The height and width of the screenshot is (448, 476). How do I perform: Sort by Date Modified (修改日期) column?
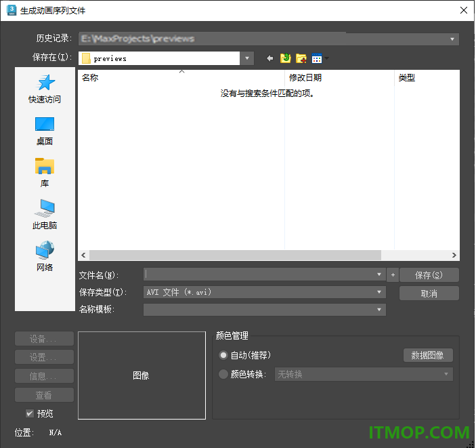pyautogui.click(x=339, y=78)
